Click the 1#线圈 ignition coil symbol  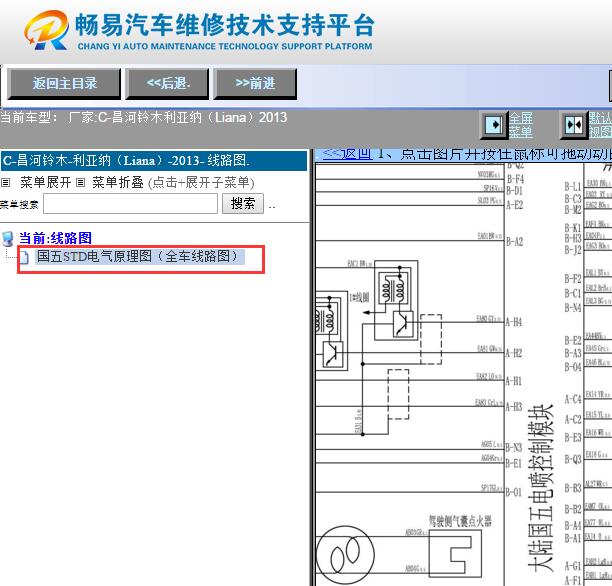[396, 300]
